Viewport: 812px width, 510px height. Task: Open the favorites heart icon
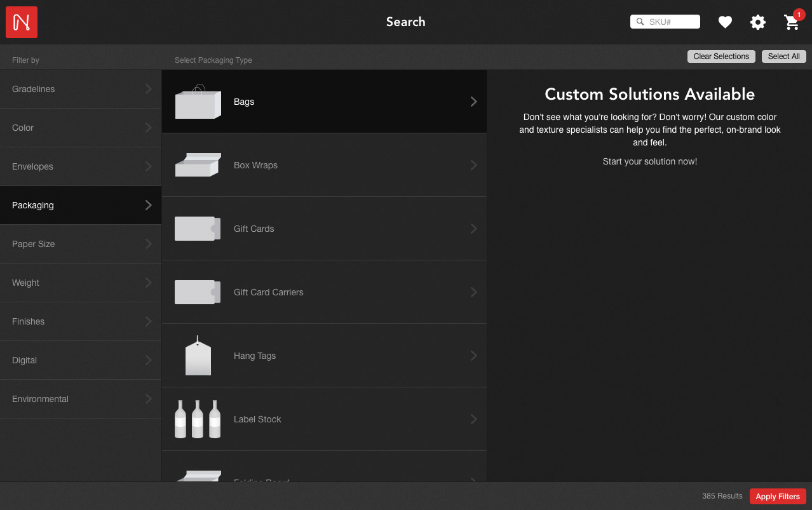coord(725,22)
